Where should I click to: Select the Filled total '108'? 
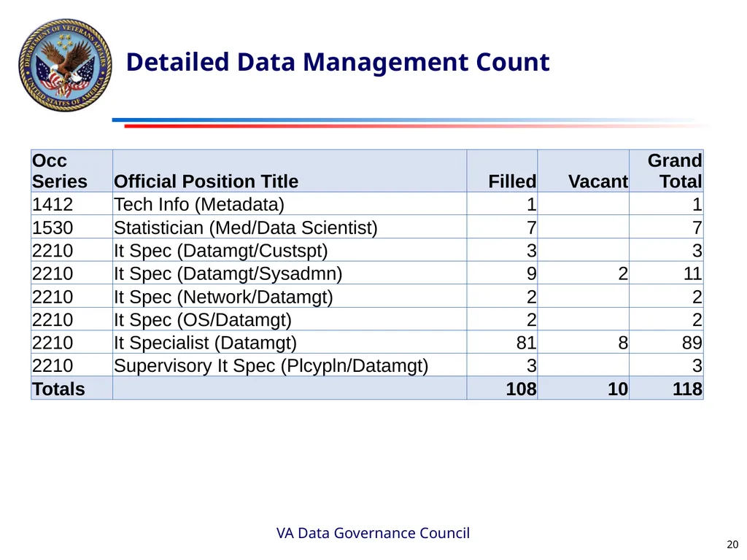click(502, 388)
